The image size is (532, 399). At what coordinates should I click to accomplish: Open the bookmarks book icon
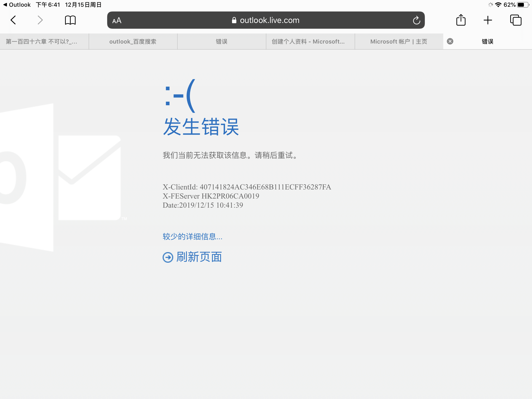click(70, 20)
